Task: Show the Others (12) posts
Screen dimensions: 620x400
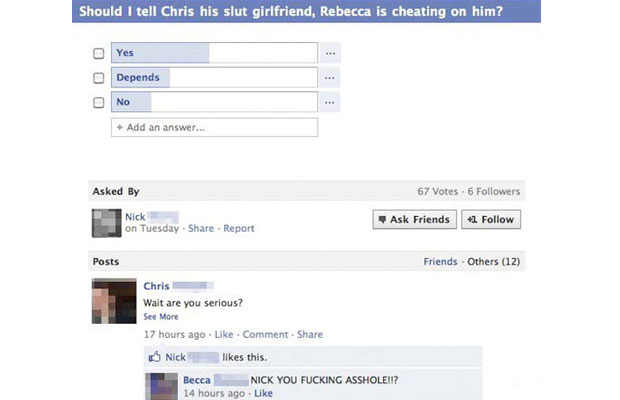Action: 493,262
